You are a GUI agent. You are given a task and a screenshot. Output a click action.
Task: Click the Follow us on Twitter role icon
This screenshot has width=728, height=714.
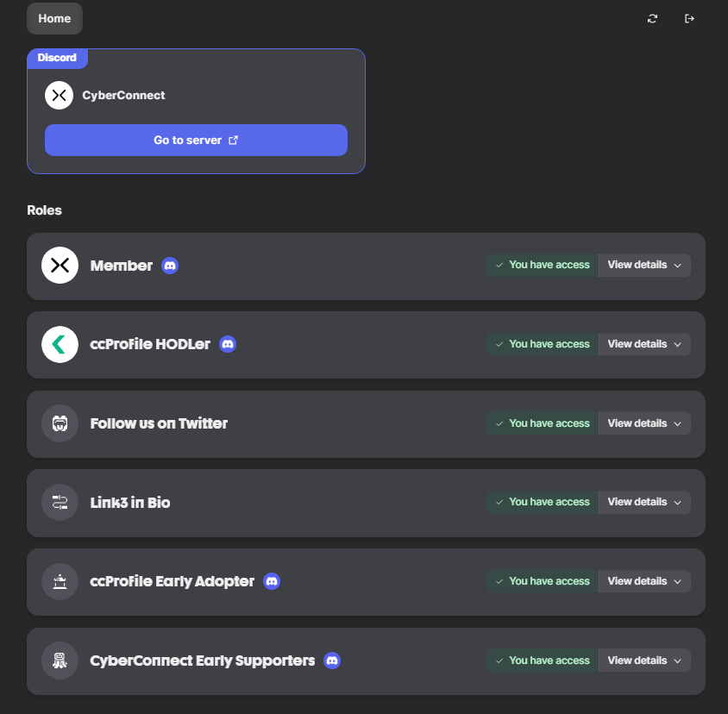(60, 423)
